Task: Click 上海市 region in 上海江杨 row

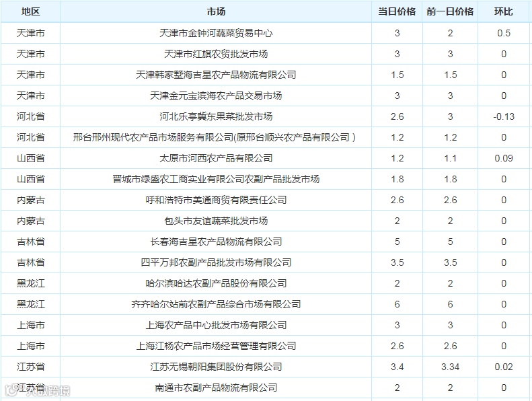Action: pos(30,346)
